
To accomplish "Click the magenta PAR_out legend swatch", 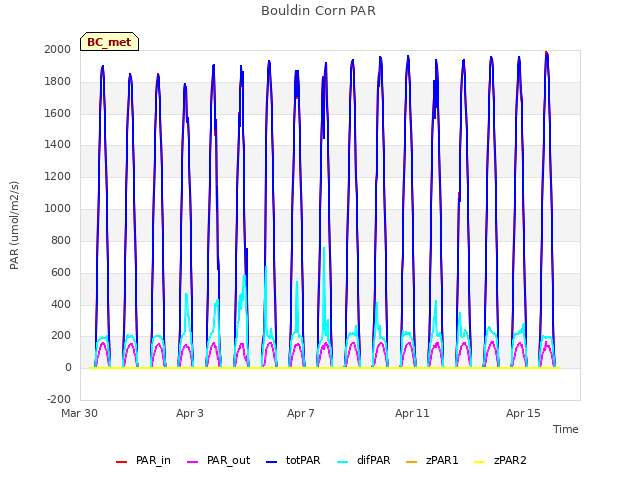I will point(192,462).
